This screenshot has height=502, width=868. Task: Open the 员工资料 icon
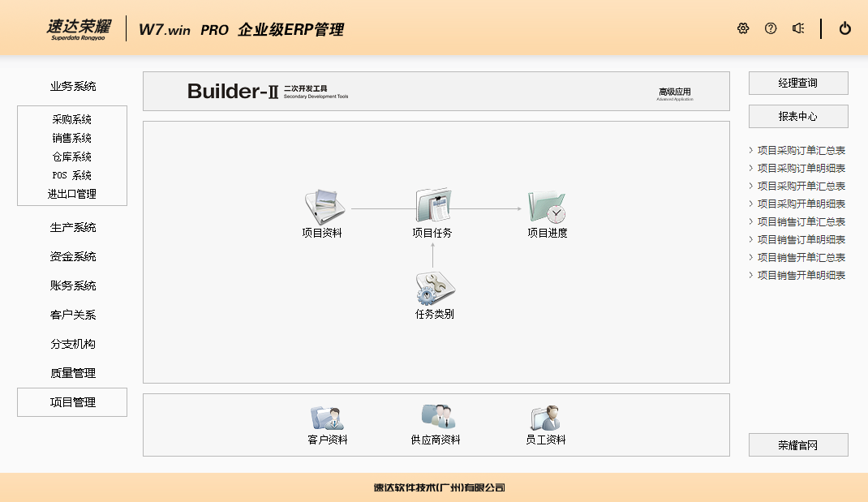tap(546, 418)
